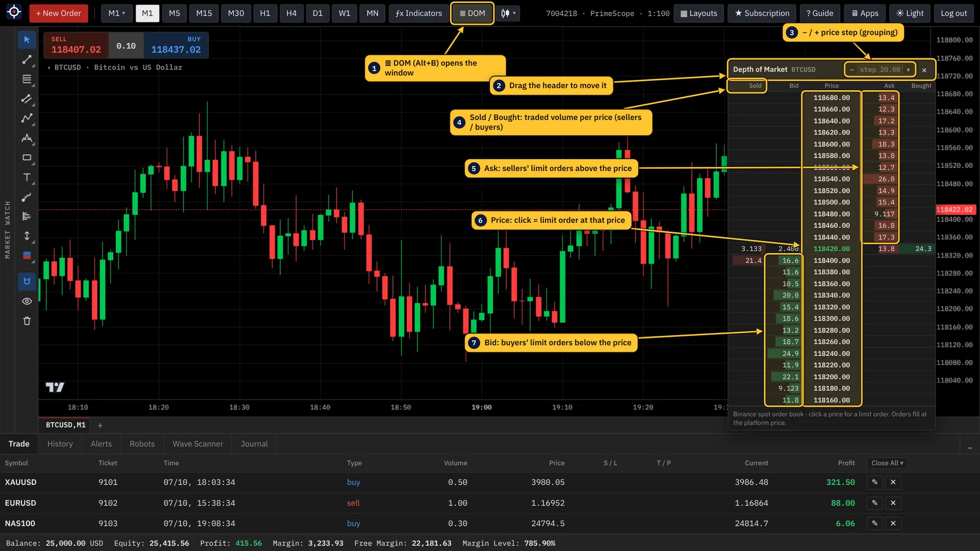980x551 pixels.
Task: Open the long/short position tool flyout
Action: tap(27, 255)
